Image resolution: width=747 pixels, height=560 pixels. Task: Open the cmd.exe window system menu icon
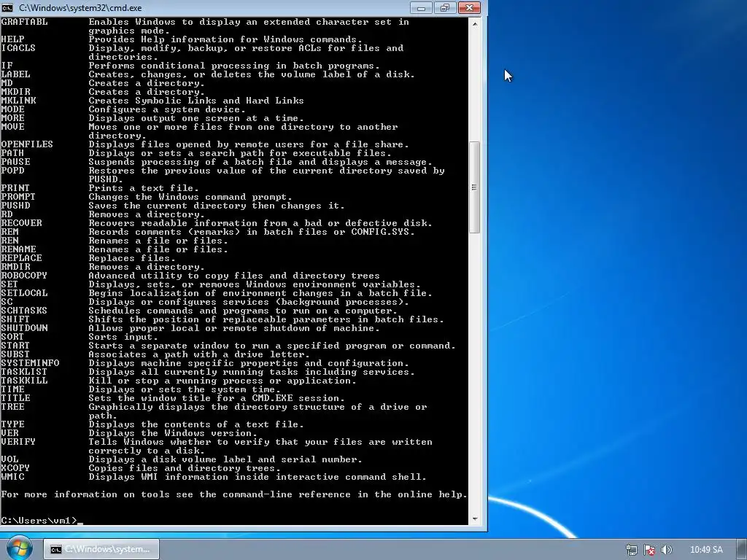(7, 7)
